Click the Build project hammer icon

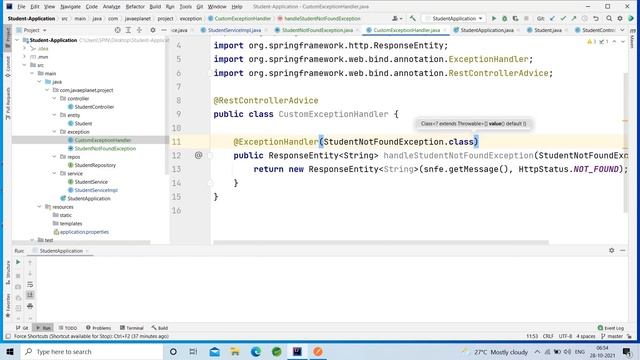coord(413,18)
